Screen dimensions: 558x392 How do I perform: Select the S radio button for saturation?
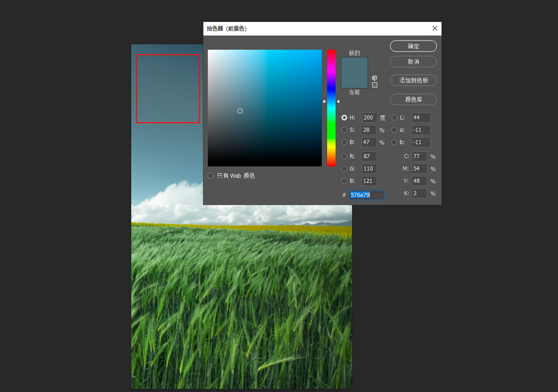[344, 130]
